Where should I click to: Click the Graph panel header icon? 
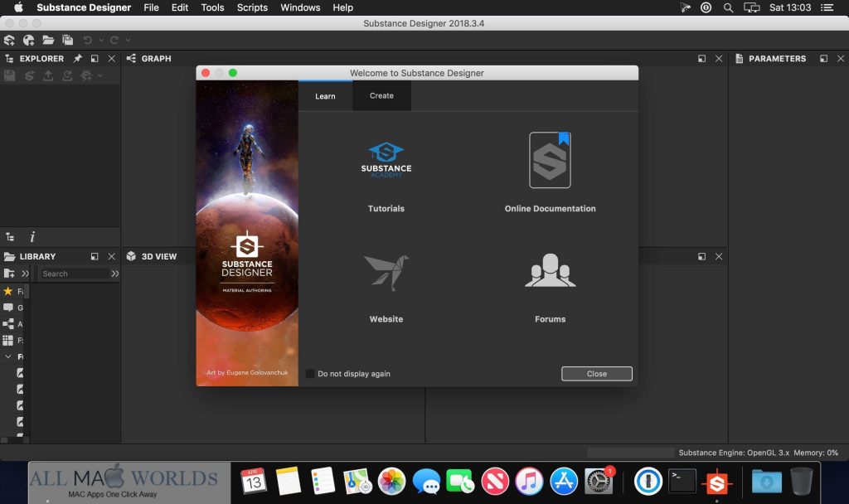(x=131, y=59)
